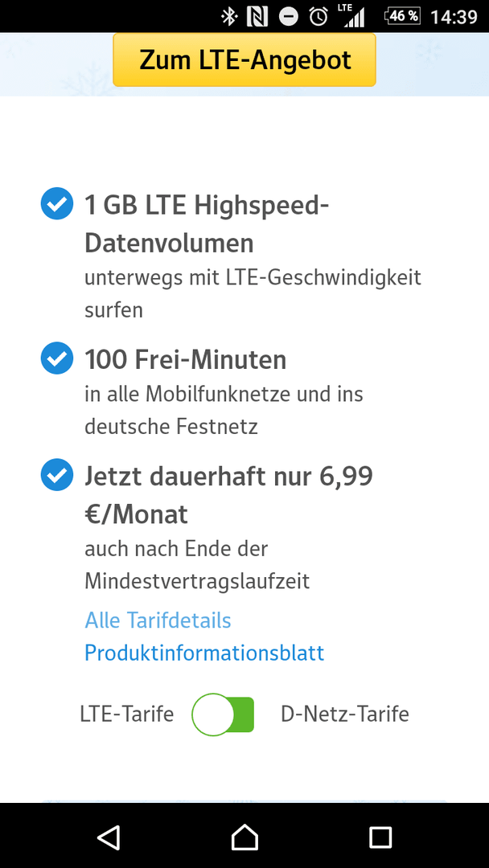Image resolution: width=489 pixels, height=868 pixels.
Task: Tap the Bluetooth status bar icon
Action: click(x=229, y=17)
